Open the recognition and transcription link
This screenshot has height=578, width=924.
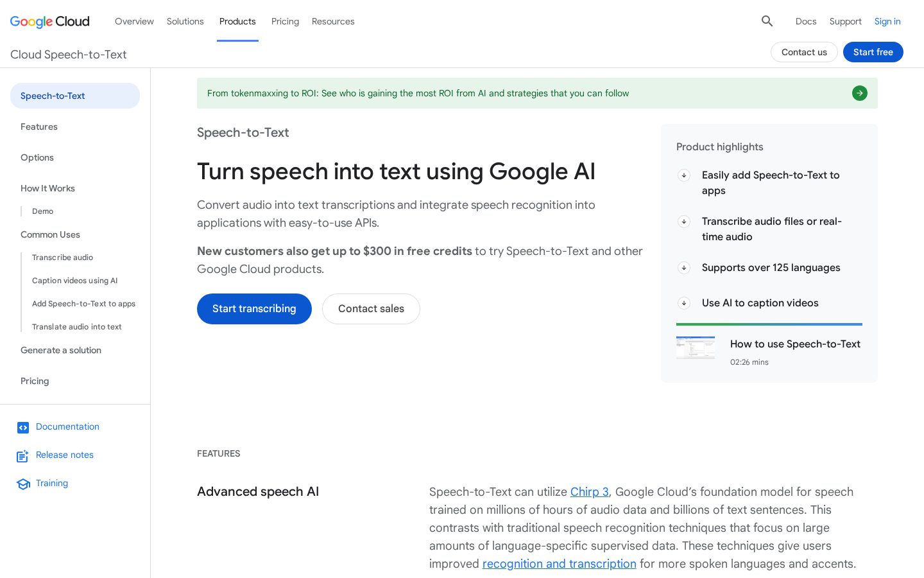[x=560, y=564]
